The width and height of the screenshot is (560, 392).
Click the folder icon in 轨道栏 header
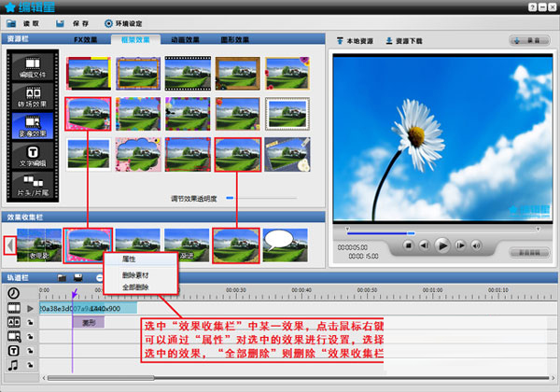pos(62,278)
